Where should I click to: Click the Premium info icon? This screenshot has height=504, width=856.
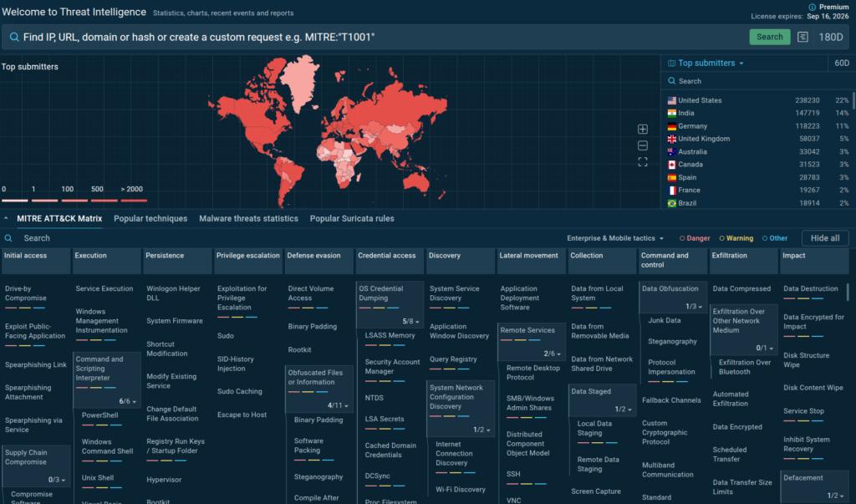[x=812, y=7]
